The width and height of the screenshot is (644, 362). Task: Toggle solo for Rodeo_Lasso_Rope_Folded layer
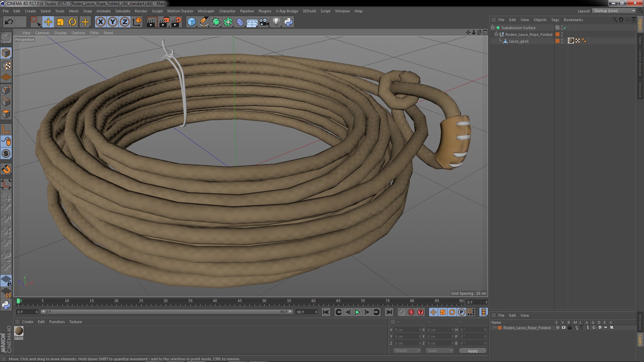[557, 328]
